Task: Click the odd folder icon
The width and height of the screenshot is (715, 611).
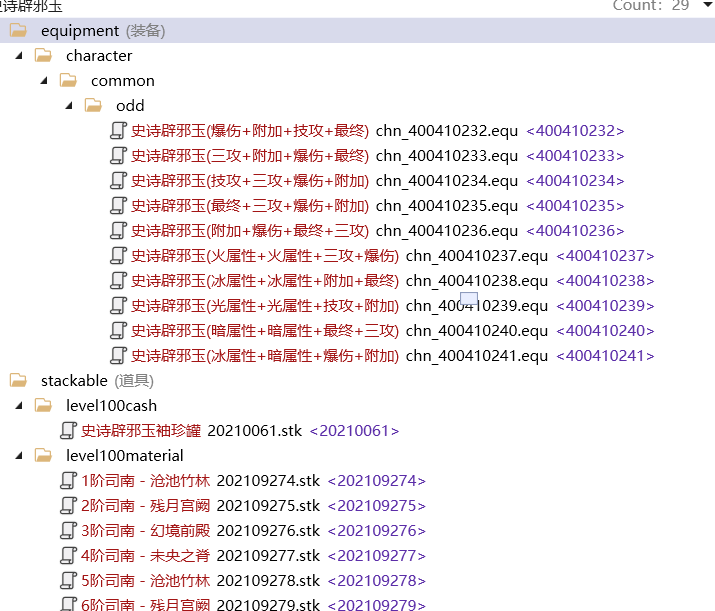Action: point(93,105)
